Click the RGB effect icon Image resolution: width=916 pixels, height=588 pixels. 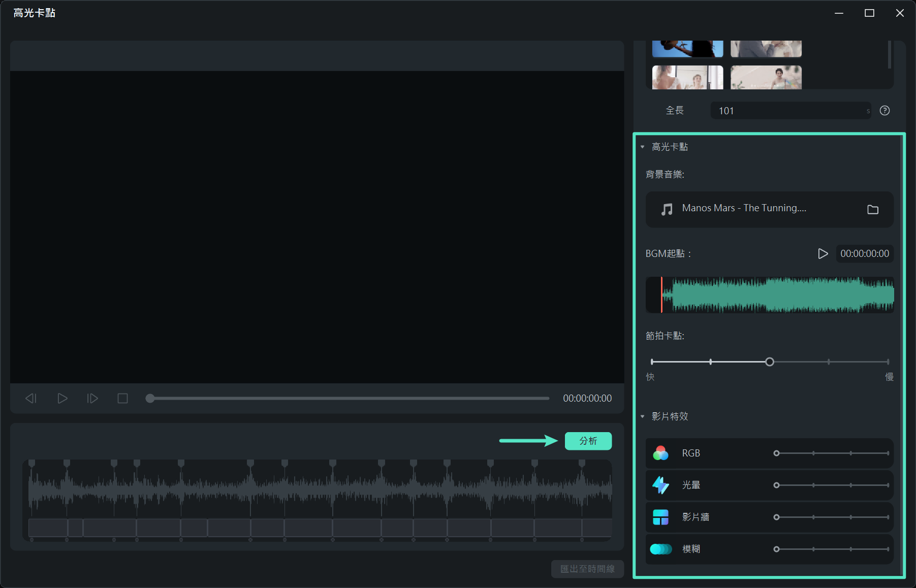point(660,453)
